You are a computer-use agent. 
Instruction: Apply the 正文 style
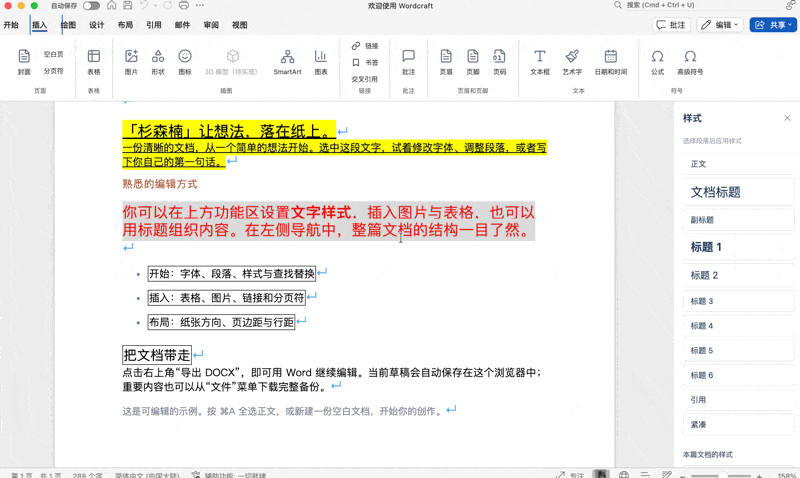pos(738,164)
